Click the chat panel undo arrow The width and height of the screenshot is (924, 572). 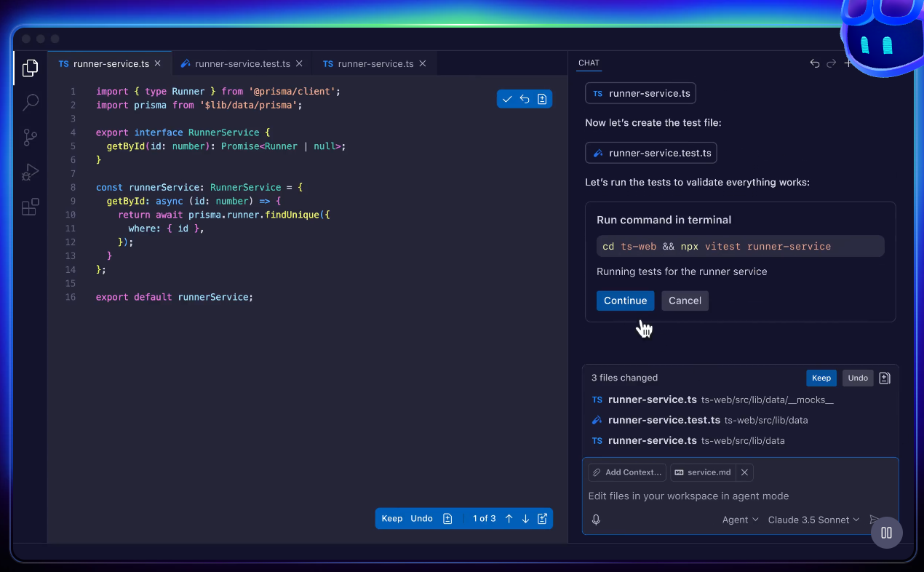(815, 63)
